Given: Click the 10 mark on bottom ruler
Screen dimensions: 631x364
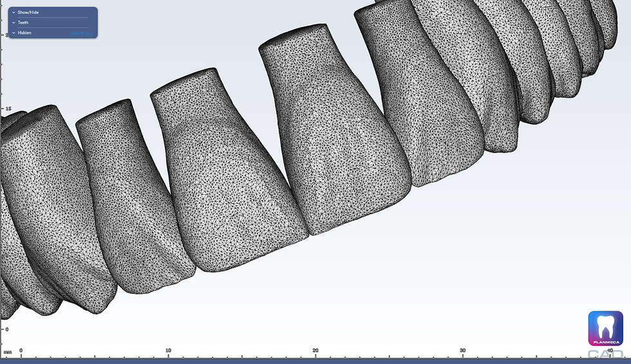Looking at the screenshot, I should (x=168, y=350).
